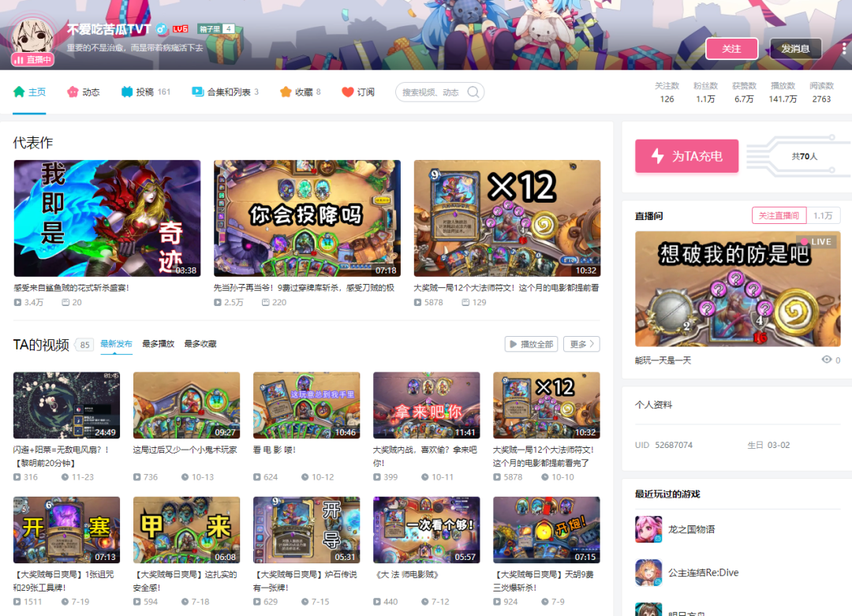
Task: Open the 订阅 subscriptions tab
Action: [x=358, y=91]
